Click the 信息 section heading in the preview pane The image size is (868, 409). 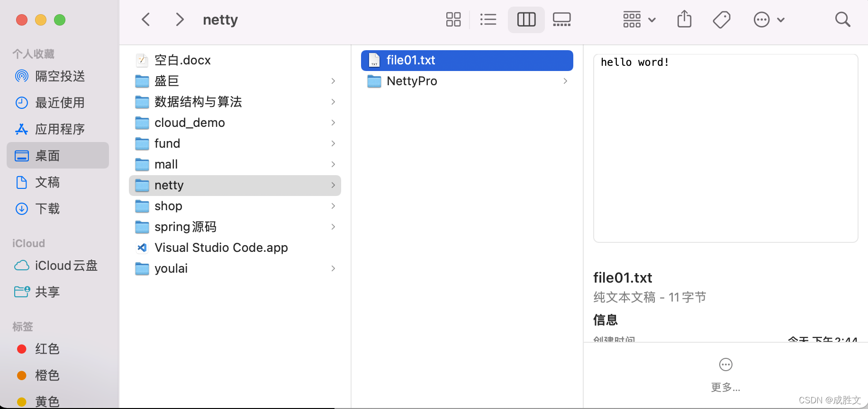[x=606, y=320]
